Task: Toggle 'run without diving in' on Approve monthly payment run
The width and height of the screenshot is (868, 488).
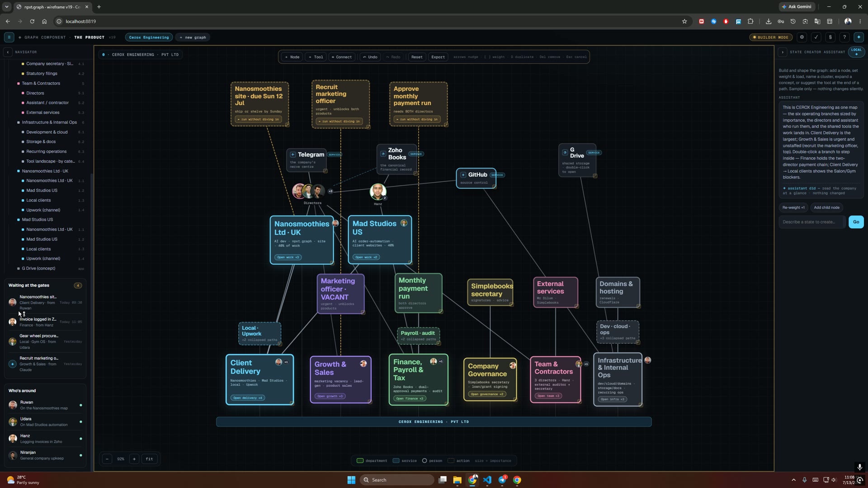Action: click(417, 119)
